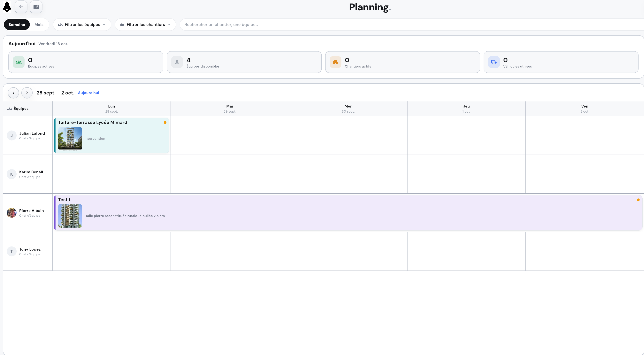Screen dimensions: 644x355
Task: Click the Équipes disponibles stat card label
Action: click(203, 66)
